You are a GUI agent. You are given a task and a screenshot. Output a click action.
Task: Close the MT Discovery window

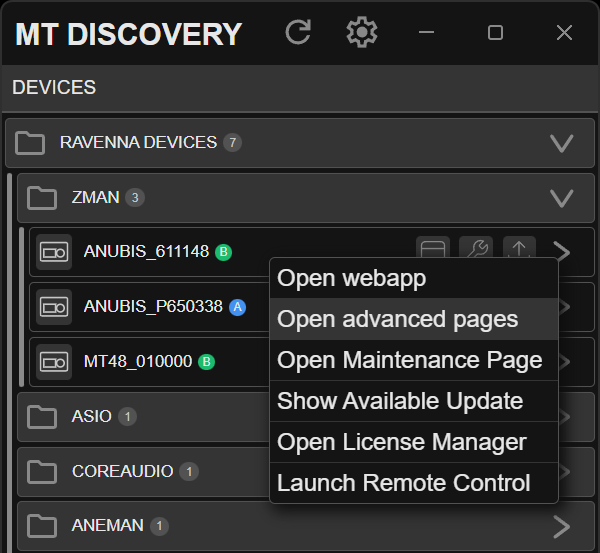coord(564,33)
